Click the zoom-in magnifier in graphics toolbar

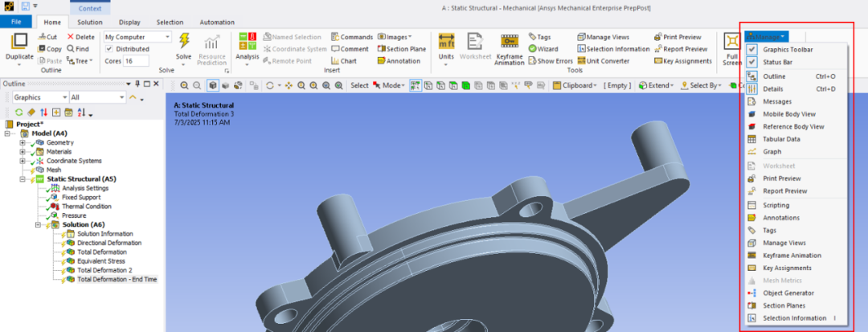click(184, 86)
